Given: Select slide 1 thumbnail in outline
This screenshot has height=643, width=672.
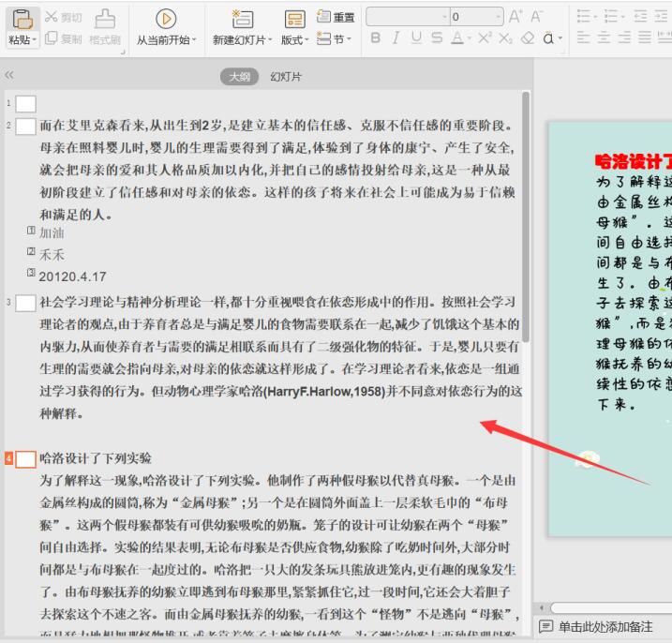Looking at the screenshot, I should click(25, 104).
